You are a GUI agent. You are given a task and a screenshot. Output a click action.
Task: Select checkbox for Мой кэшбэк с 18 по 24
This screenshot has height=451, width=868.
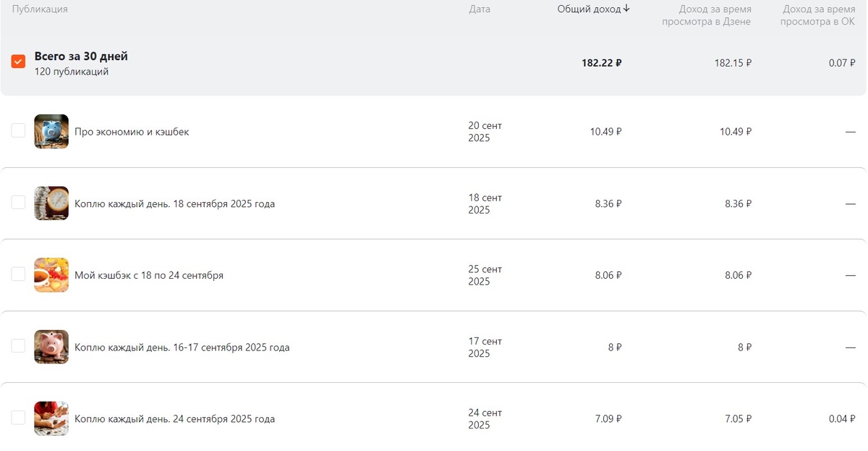tap(18, 274)
